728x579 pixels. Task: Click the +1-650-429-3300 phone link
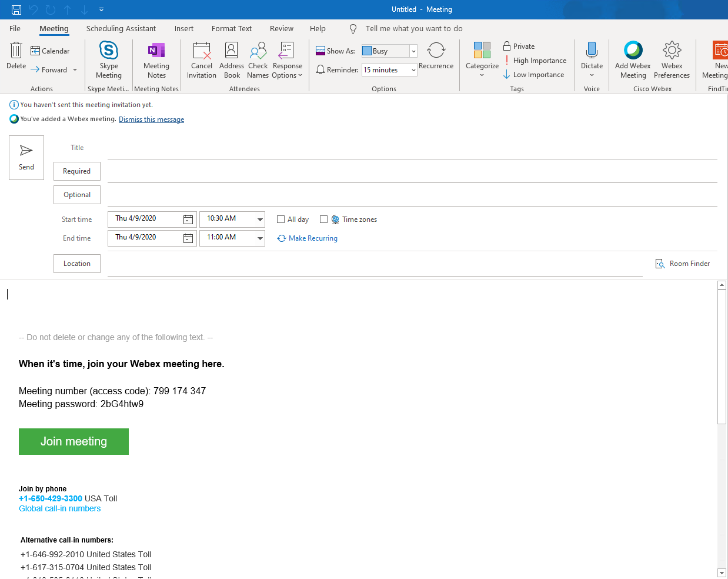point(51,498)
